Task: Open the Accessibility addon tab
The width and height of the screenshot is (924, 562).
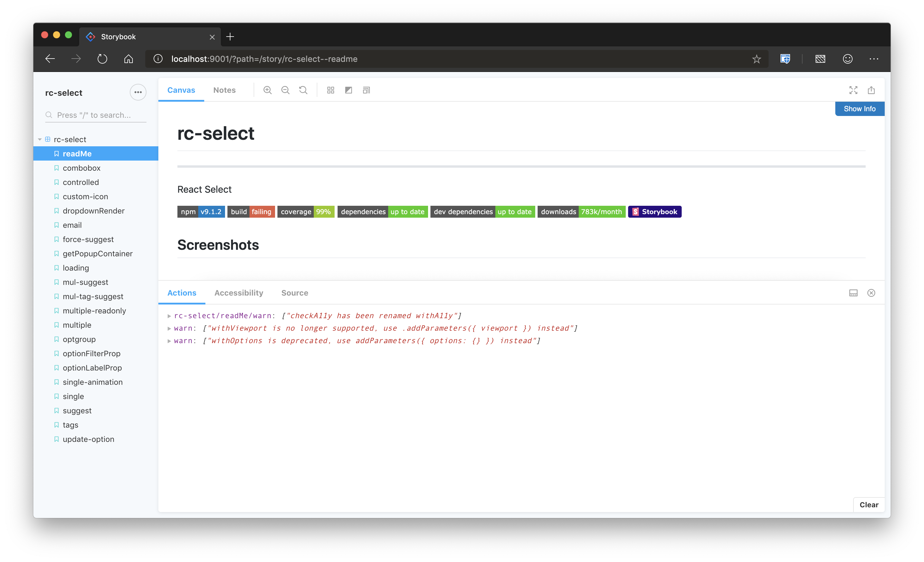Action: coord(238,293)
